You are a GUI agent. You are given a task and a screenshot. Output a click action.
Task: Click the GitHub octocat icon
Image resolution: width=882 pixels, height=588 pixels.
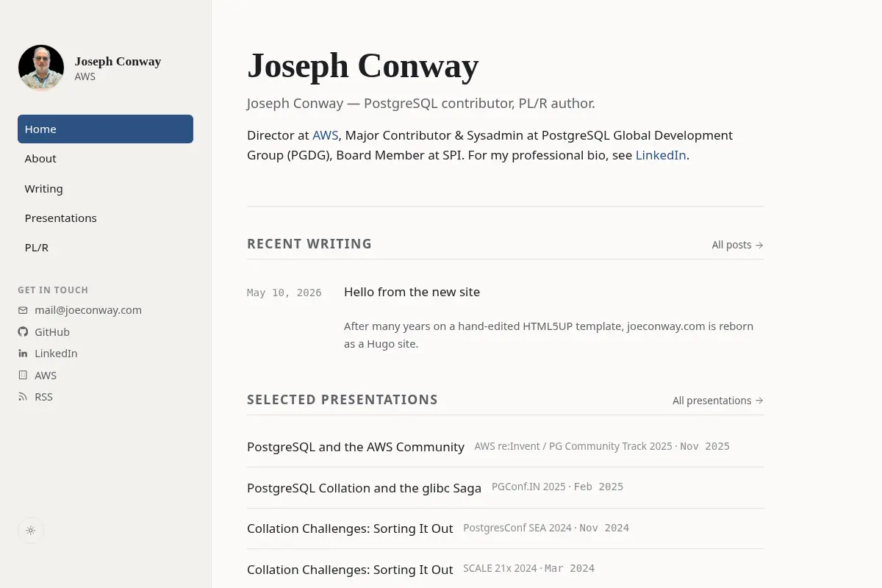(x=23, y=331)
